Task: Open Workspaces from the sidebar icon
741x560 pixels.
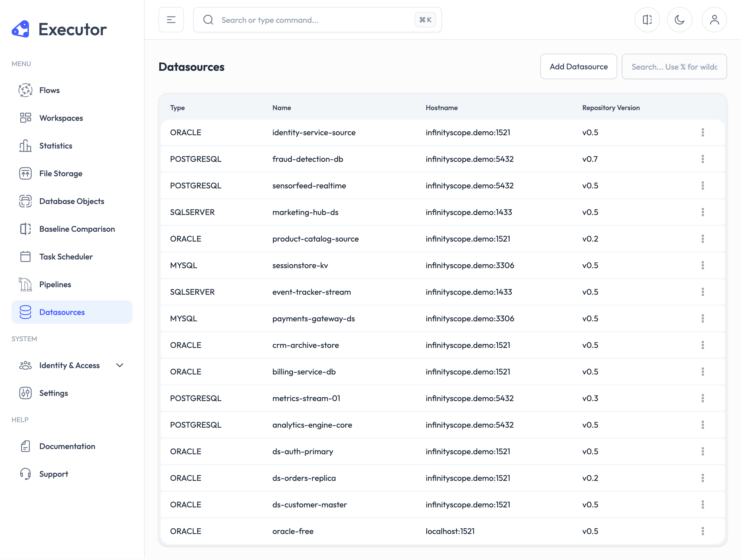Action: 25,118
